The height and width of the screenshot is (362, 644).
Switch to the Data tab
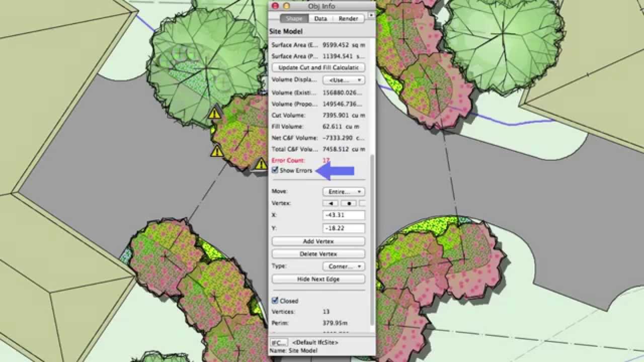click(320, 19)
